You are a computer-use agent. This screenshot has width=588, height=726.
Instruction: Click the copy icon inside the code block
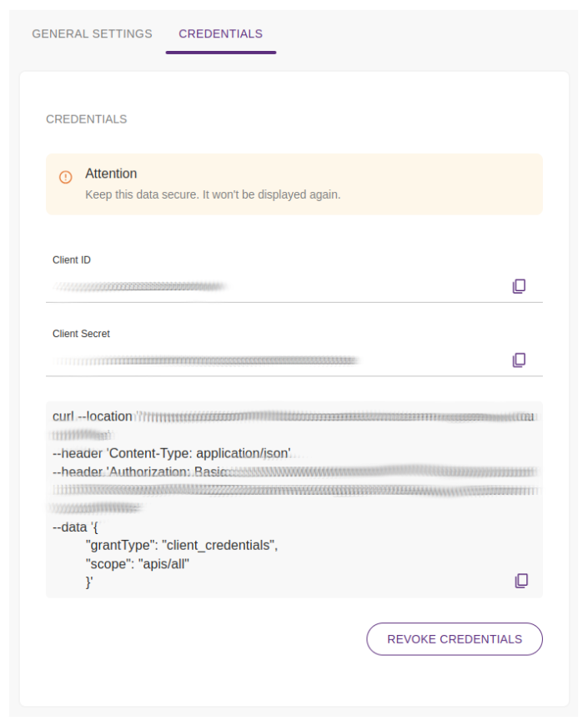coord(520,580)
